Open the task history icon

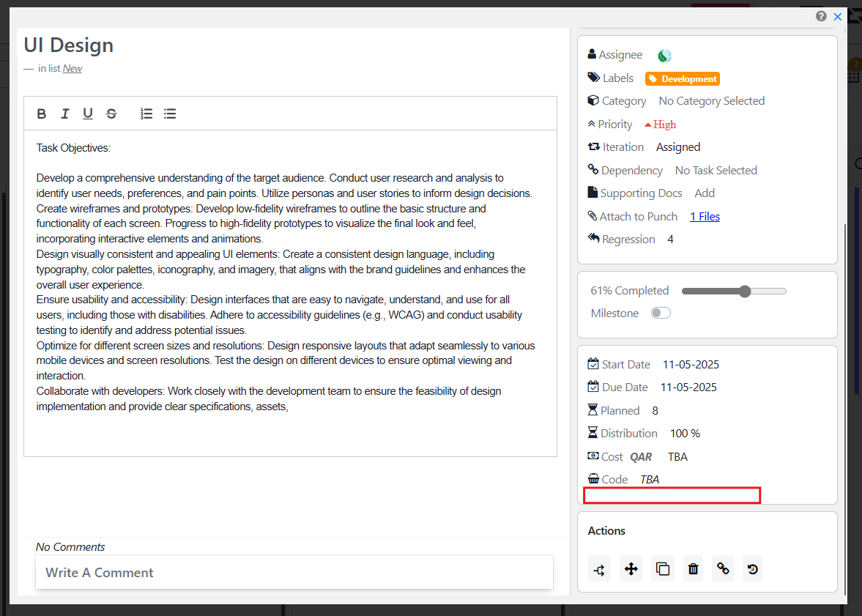tap(753, 568)
